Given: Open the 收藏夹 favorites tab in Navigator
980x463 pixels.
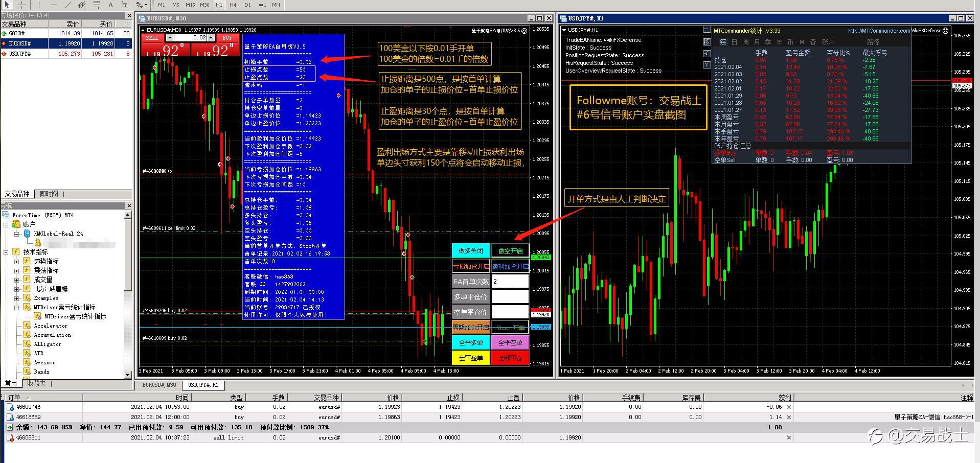Looking at the screenshot, I should tap(36, 383).
